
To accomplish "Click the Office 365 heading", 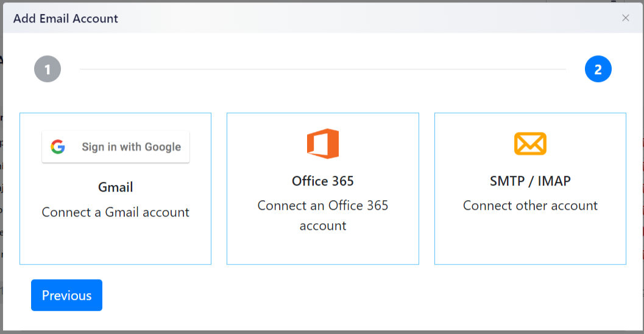I will point(323,181).
